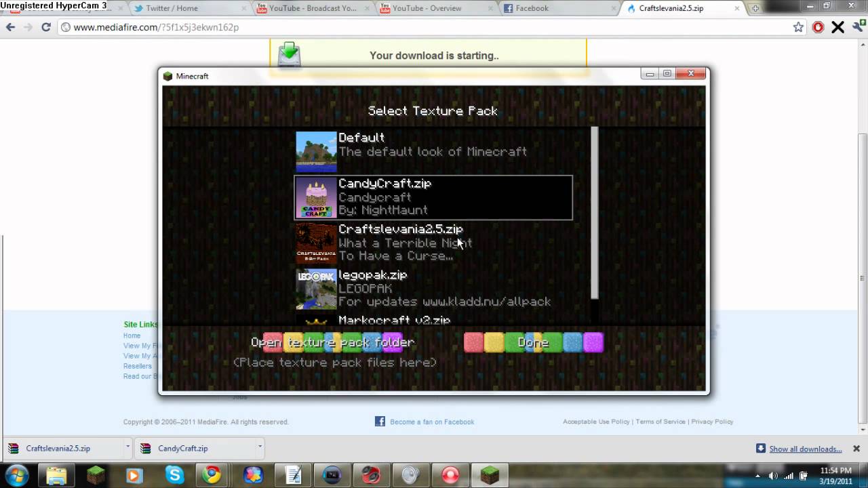The height and width of the screenshot is (488, 868).
Task: Switch to Chrome in the taskbar
Action: pyautogui.click(x=213, y=476)
